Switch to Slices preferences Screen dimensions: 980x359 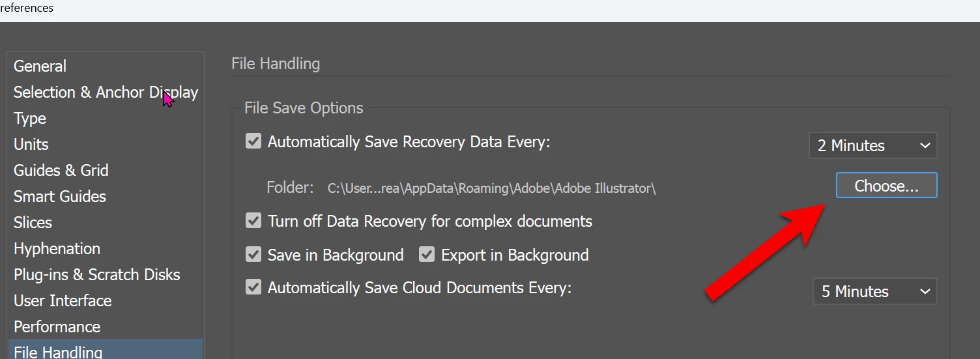click(x=33, y=223)
